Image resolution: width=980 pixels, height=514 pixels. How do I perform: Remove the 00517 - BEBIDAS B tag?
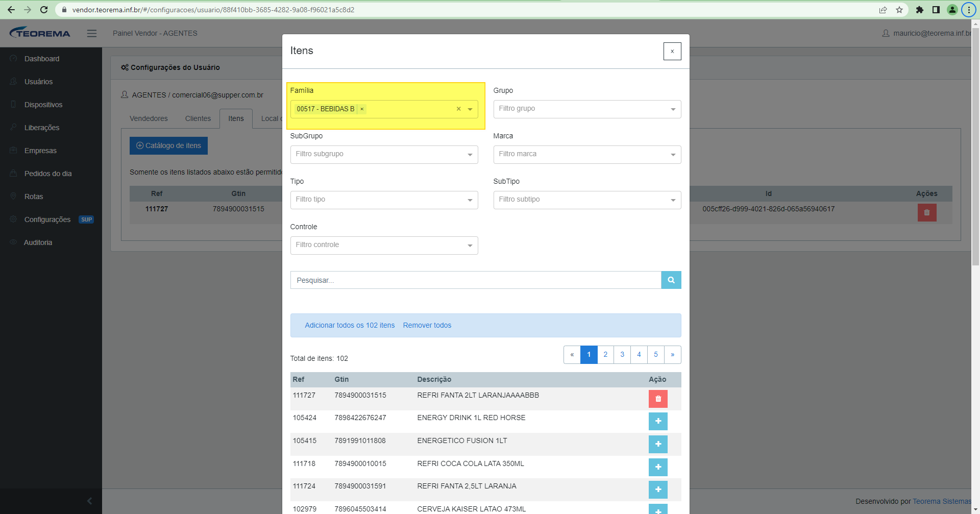click(x=362, y=109)
